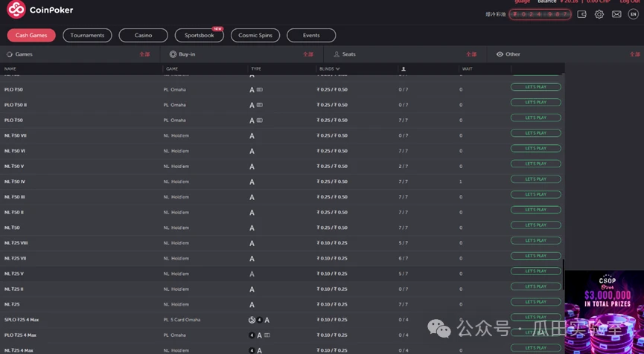Click the EN language selector circle
The width and height of the screenshot is (644, 354).
[634, 14]
